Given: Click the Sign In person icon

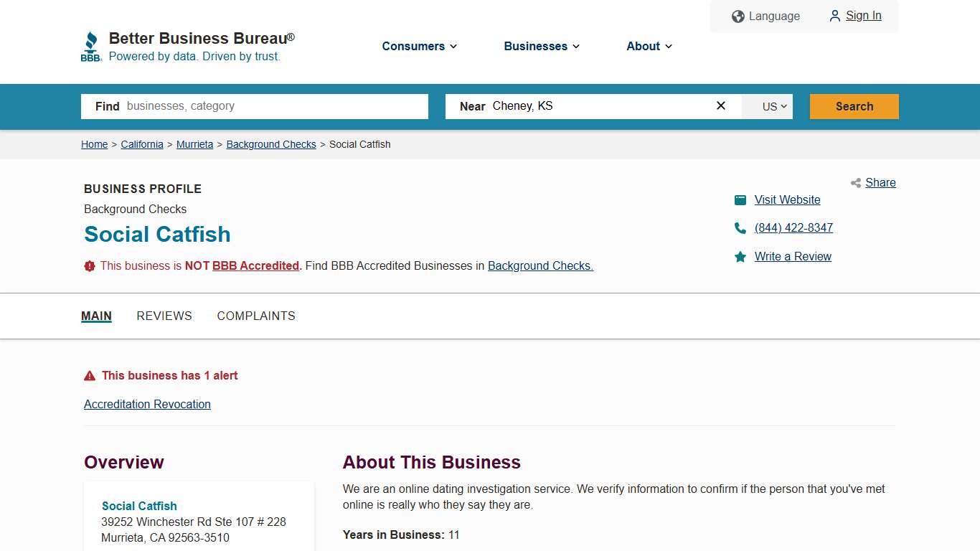Looking at the screenshot, I should click(x=834, y=16).
